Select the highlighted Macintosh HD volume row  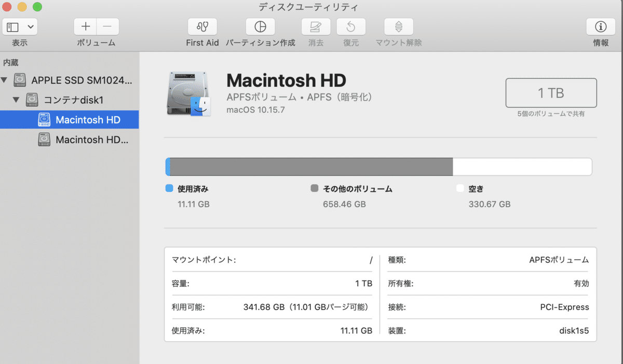(70, 120)
